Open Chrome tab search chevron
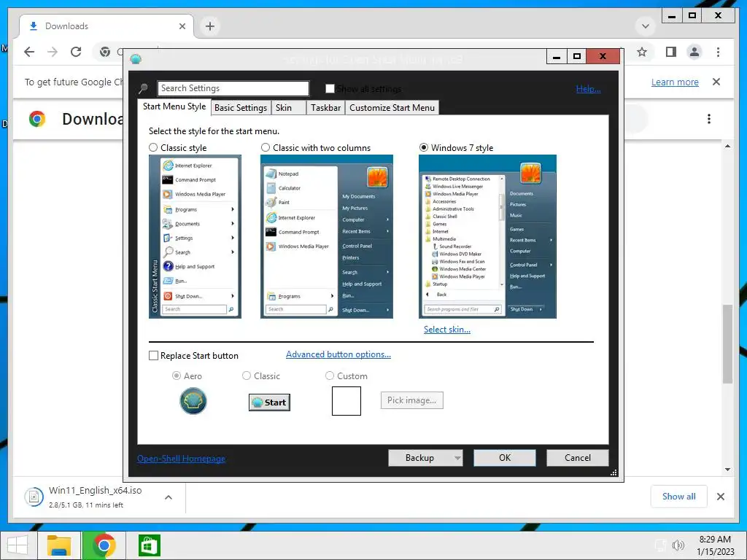 click(646, 26)
